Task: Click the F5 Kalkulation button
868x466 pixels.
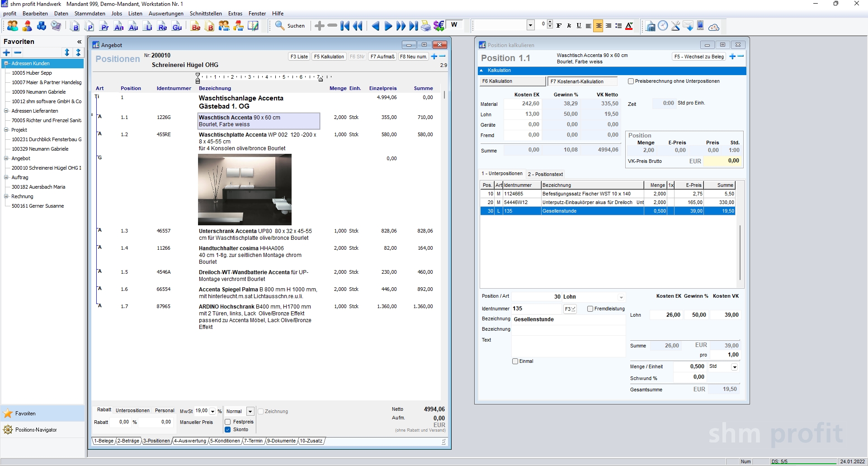Action: tap(329, 57)
